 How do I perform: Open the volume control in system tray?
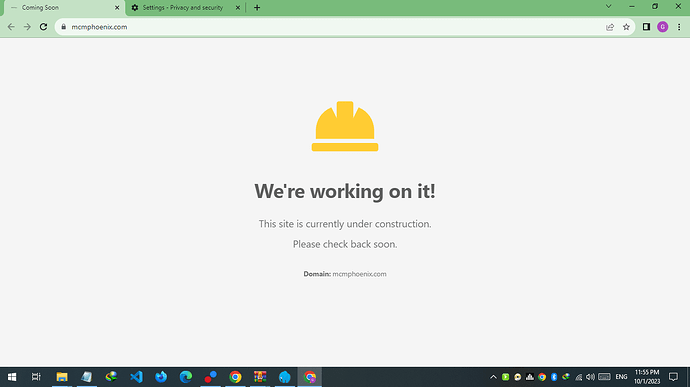pos(590,377)
